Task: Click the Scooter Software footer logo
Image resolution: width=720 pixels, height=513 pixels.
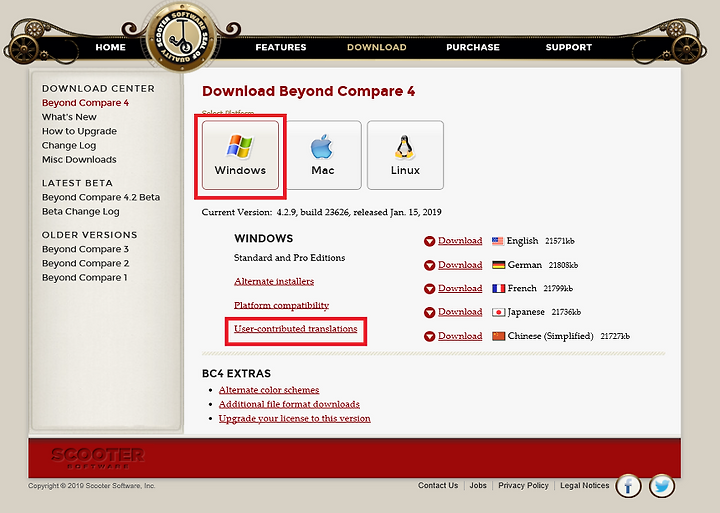Action: 98,457
